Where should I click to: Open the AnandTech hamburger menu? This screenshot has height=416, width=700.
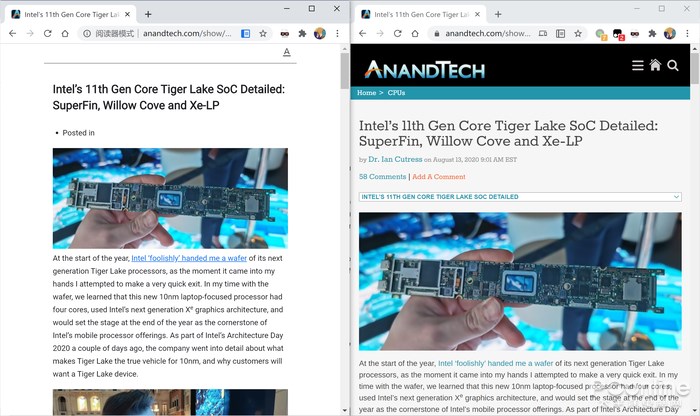point(638,66)
